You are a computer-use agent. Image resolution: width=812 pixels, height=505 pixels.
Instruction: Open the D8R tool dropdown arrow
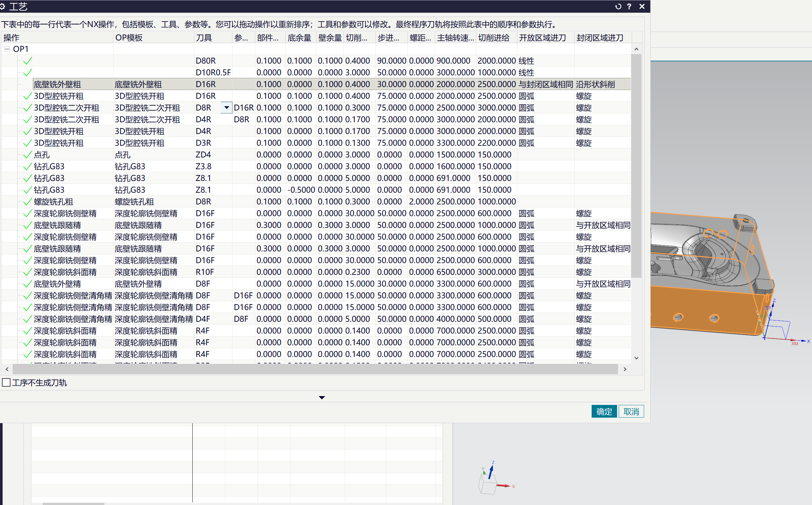point(226,108)
